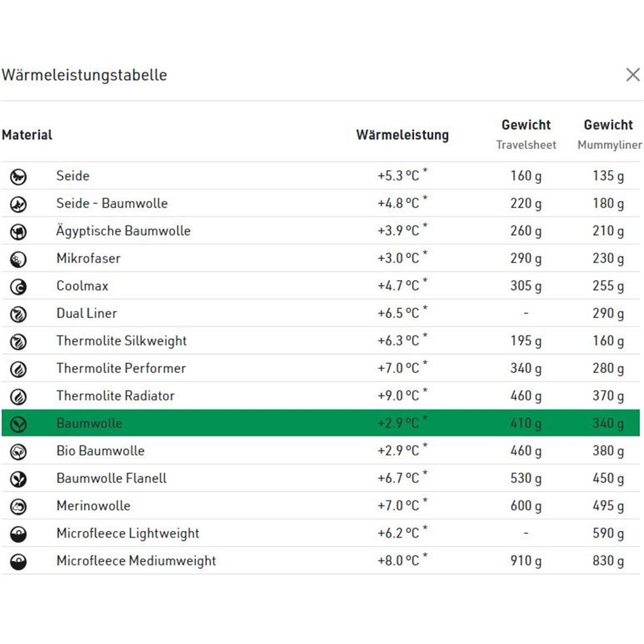
Task: Click the Coolmax material icon
Action: pos(19,287)
